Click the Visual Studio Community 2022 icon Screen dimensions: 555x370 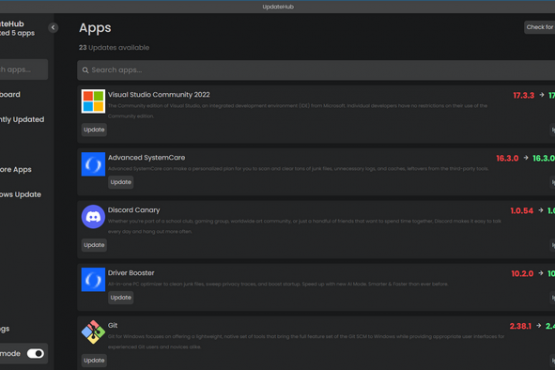click(x=93, y=101)
